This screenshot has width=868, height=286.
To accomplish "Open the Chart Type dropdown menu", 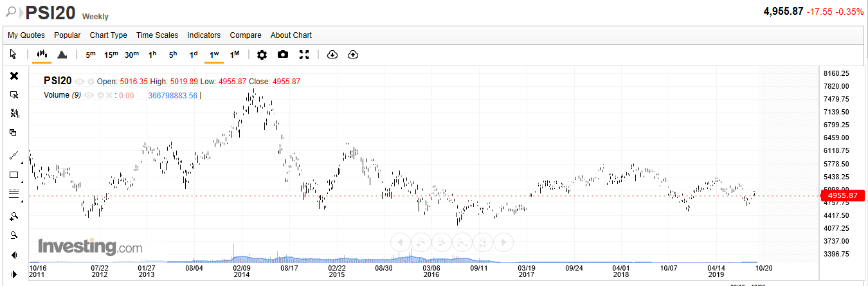I will point(108,35).
